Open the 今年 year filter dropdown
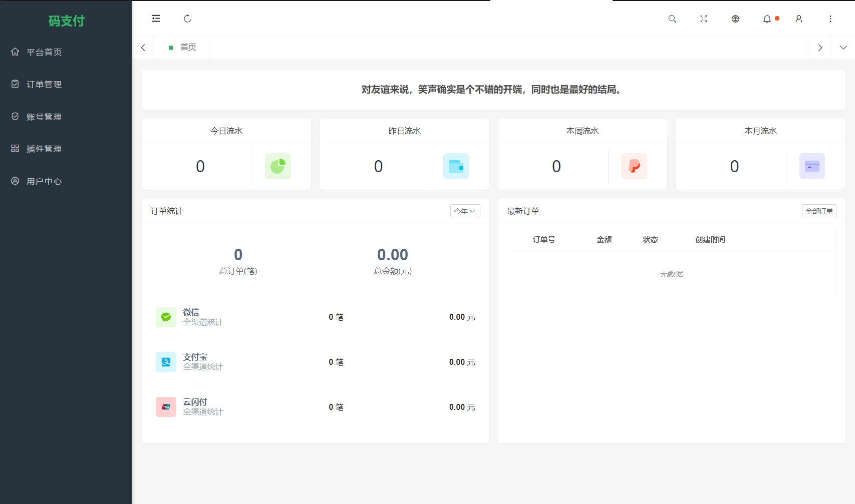 [x=465, y=211]
